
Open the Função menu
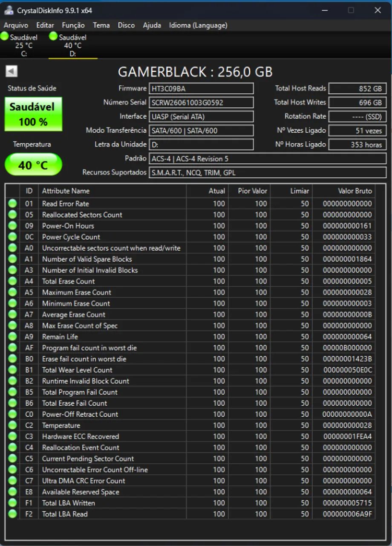pos(73,25)
